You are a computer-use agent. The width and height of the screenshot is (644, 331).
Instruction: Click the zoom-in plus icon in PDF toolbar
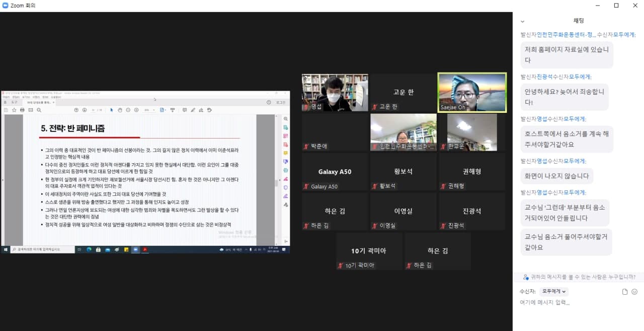coord(136,110)
